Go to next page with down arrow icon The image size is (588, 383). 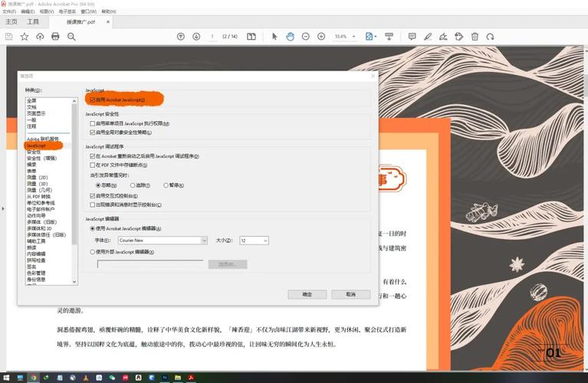[x=196, y=36]
